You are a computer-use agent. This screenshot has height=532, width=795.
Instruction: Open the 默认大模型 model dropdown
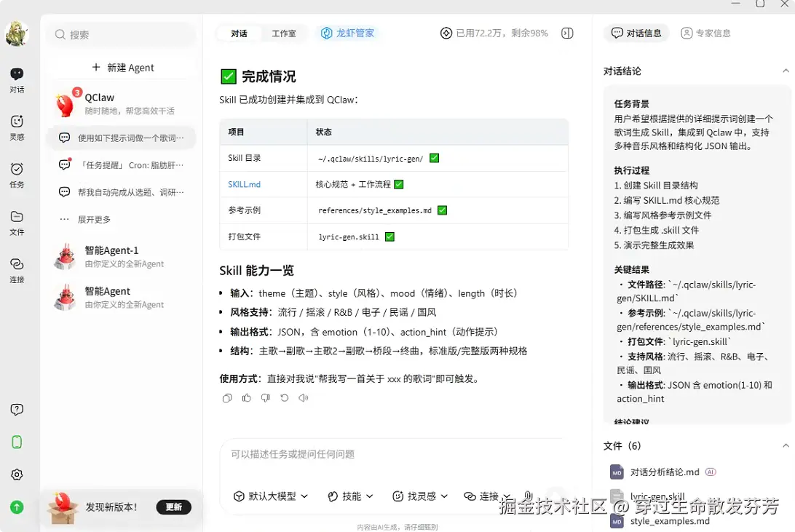271,496
